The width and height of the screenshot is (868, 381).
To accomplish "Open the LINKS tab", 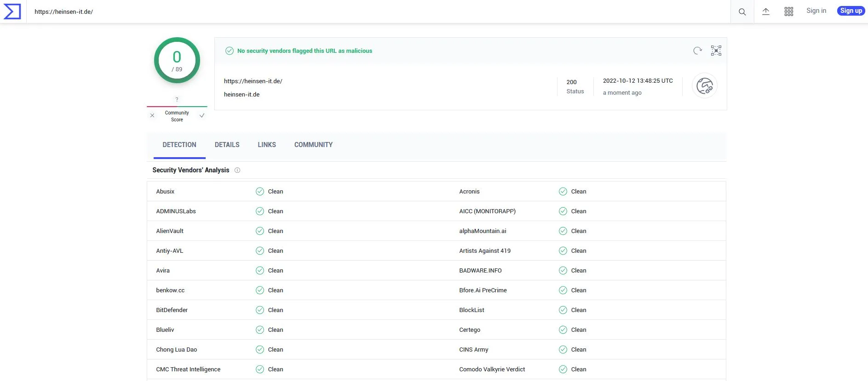I will (x=267, y=145).
